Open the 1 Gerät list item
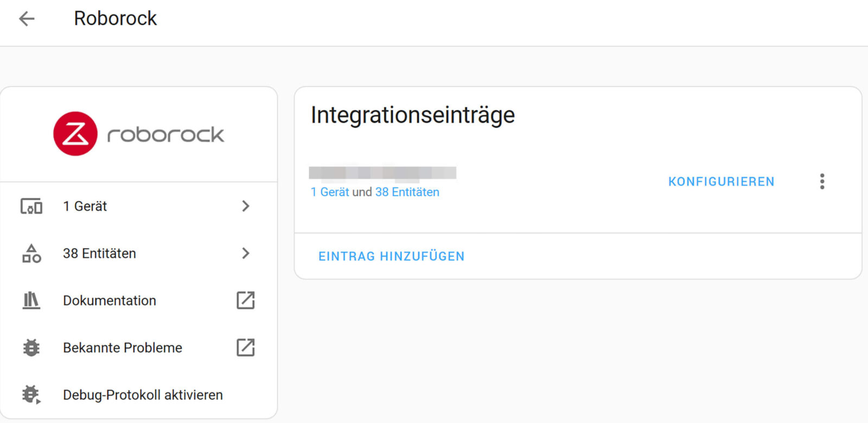Screen dimensions: 868x423 (x=139, y=206)
